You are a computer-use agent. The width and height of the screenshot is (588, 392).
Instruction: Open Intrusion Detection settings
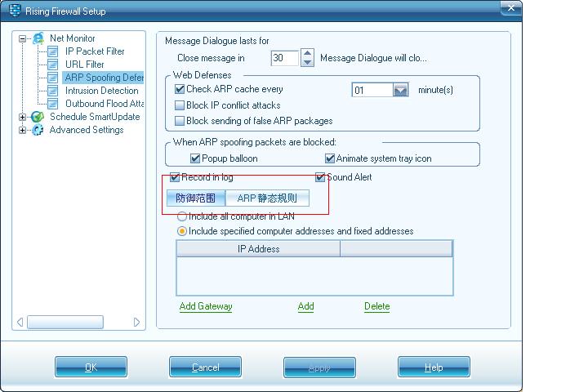click(x=101, y=91)
